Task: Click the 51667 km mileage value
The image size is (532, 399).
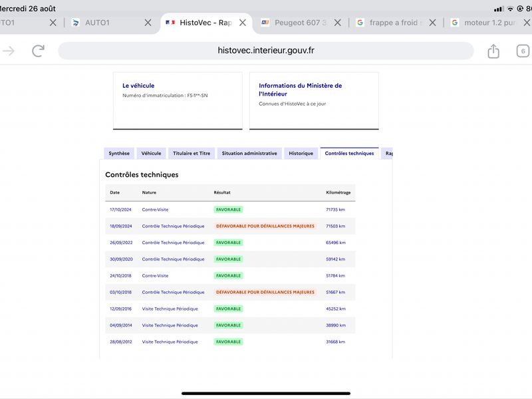Action: click(335, 292)
